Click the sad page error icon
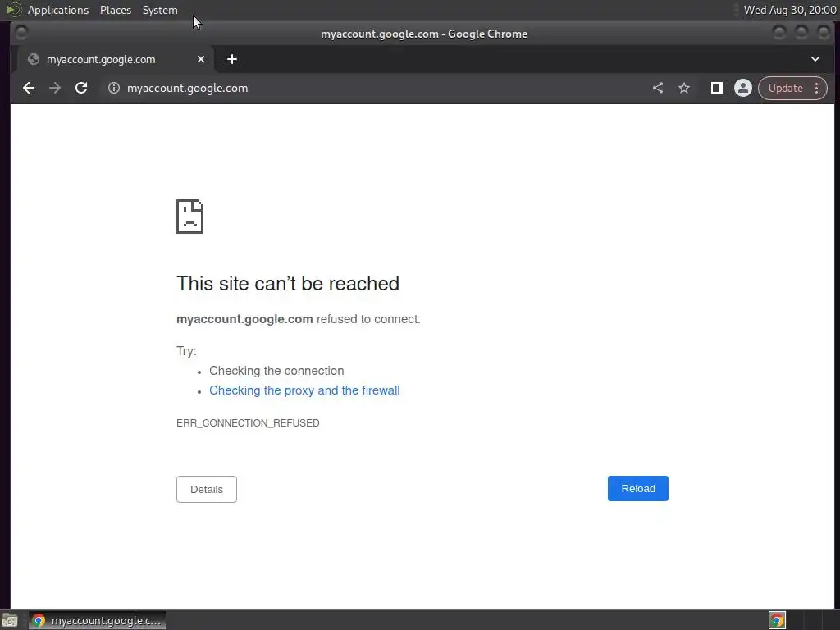 click(x=189, y=217)
